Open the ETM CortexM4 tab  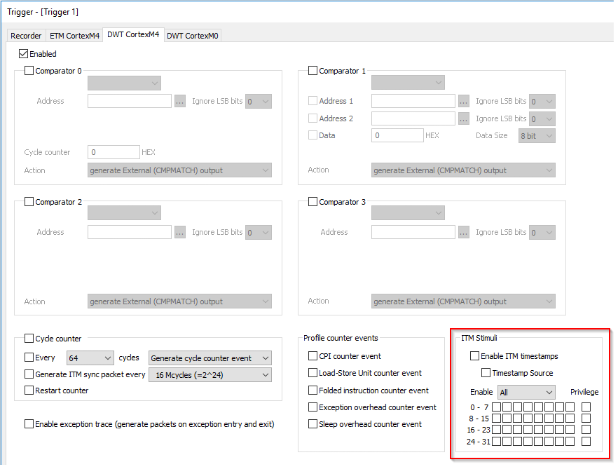pos(76,35)
